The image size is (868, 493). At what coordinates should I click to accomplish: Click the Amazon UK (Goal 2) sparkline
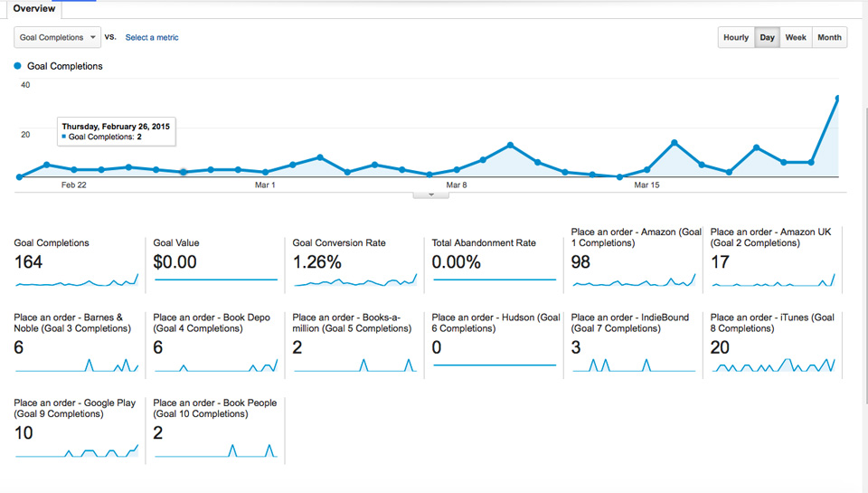773,280
